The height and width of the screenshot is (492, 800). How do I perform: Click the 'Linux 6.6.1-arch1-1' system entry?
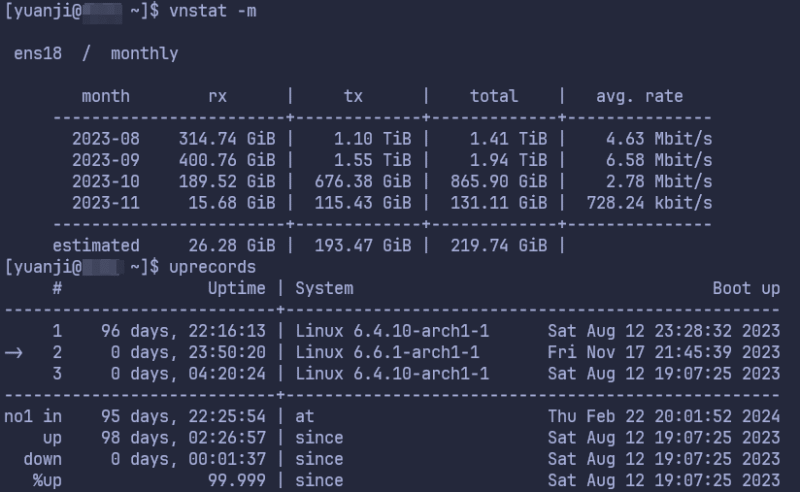point(387,352)
